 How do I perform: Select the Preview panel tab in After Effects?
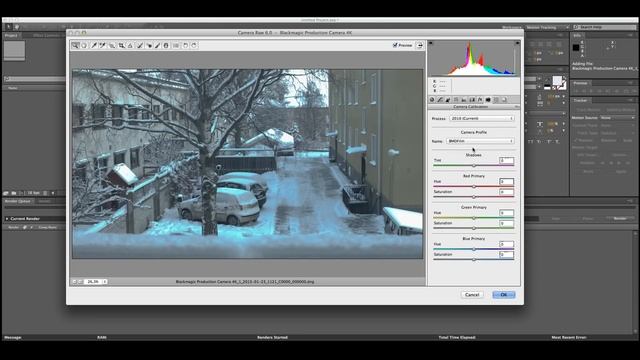pyautogui.click(x=580, y=83)
